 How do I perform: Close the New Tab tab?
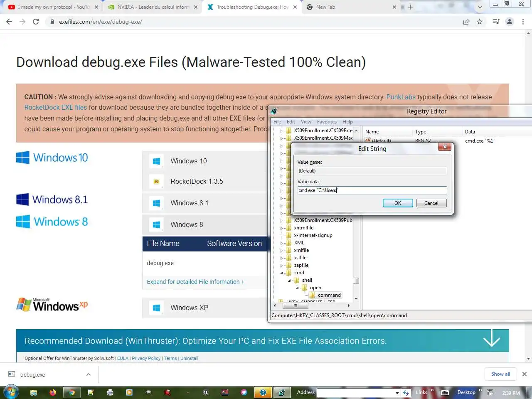[x=394, y=7]
